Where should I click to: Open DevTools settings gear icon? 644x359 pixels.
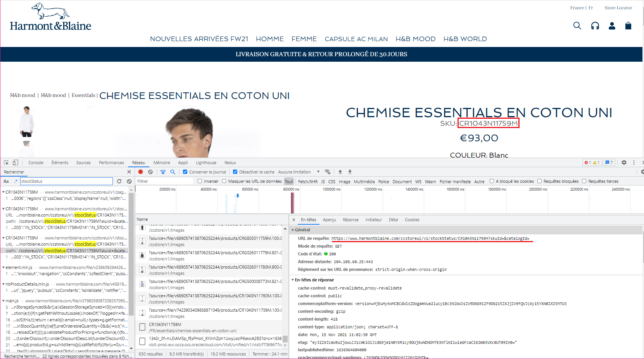coord(624,163)
